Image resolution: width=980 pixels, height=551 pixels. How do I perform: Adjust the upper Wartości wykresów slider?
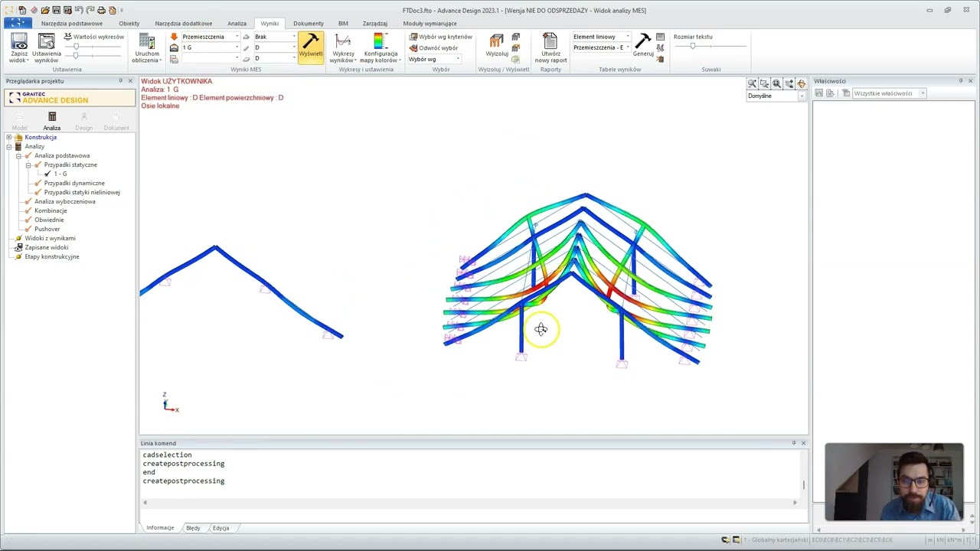coord(76,47)
